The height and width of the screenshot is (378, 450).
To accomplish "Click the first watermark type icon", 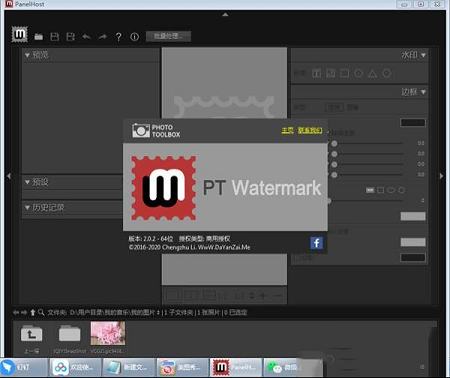I will coord(317,73).
